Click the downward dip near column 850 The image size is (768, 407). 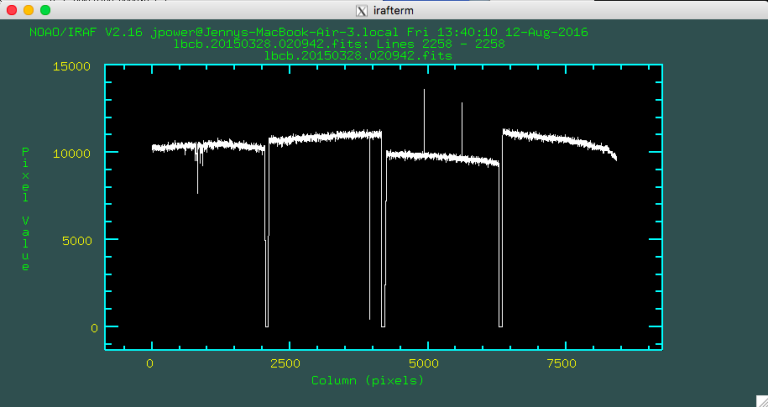[x=197, y=169]
